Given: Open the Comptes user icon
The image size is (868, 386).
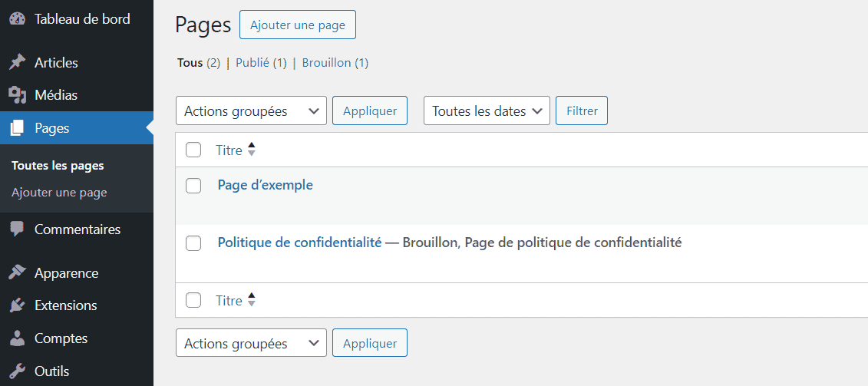Looking at the screenshot, I should (18, 338).
